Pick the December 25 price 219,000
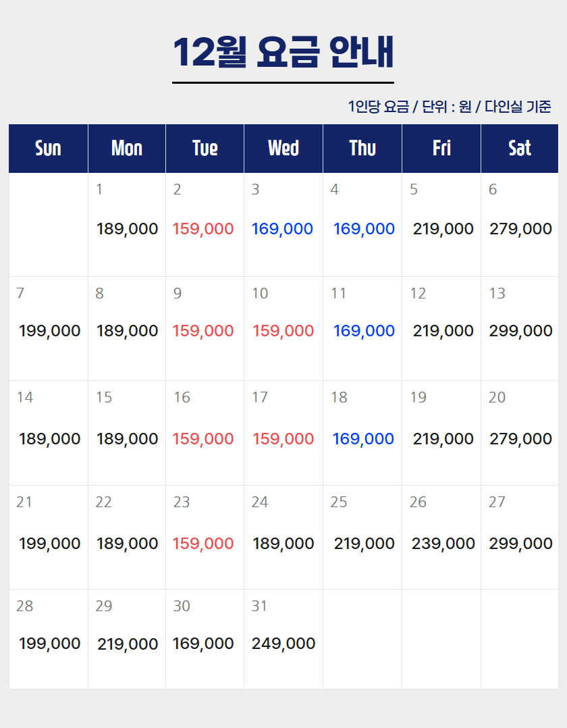The width and height of the screenshot is (567, 728). (364, 544)
